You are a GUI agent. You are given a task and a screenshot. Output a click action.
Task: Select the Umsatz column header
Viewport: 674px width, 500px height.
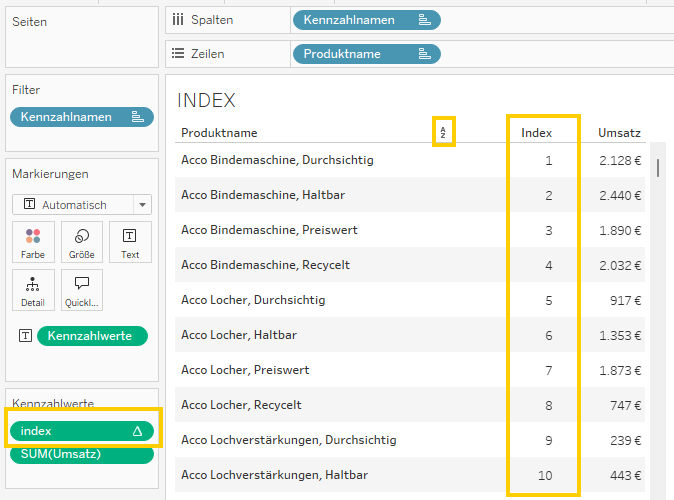[619, 133]
